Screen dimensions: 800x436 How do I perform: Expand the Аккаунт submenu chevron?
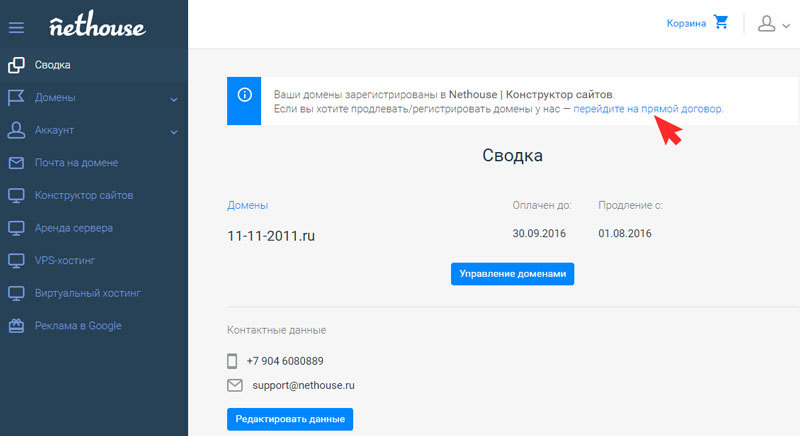(x=174, y=131)
